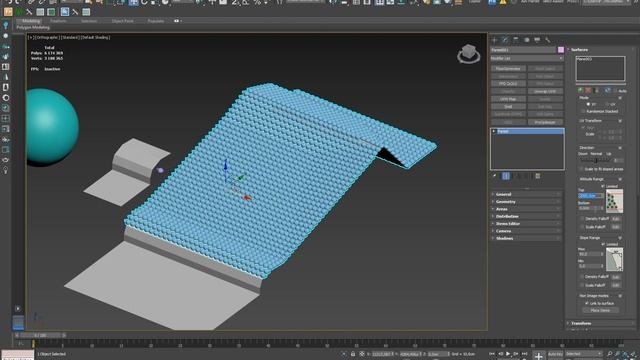Click the Unwrap UVW modifier button
640x360 pixels.
point(545,91)
